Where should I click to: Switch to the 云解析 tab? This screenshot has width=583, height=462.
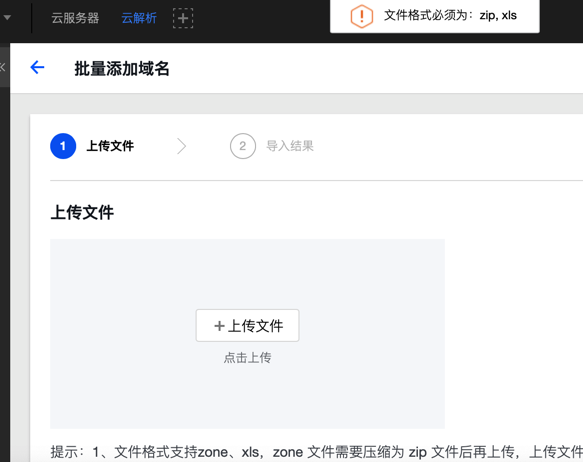click(139, 18)
